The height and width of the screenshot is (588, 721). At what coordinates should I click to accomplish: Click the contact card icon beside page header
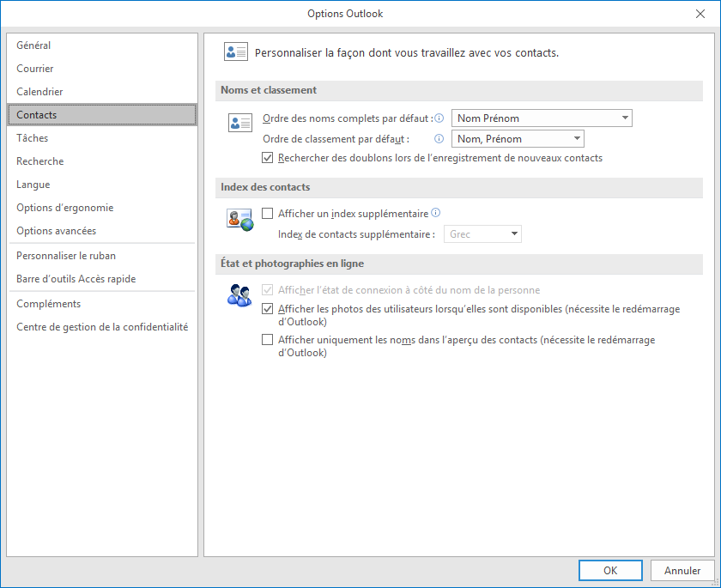tap(236, 52)
